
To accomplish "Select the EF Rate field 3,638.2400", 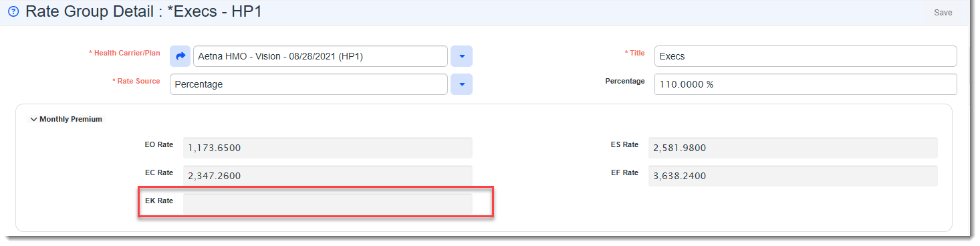I will point(793,176).
